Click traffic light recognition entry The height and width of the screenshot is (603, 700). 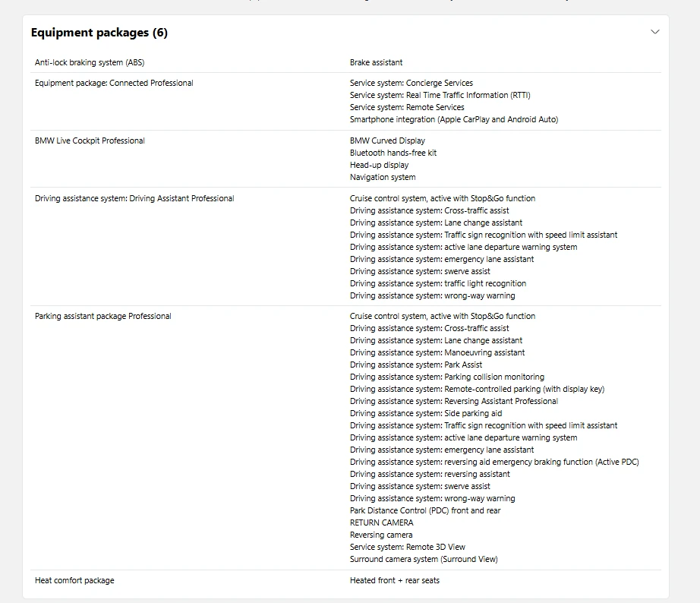point(438,283)
